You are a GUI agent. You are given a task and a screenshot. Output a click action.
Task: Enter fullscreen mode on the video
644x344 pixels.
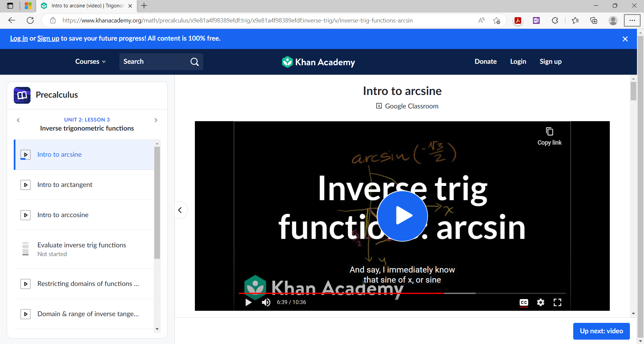(x=557, y=302)
